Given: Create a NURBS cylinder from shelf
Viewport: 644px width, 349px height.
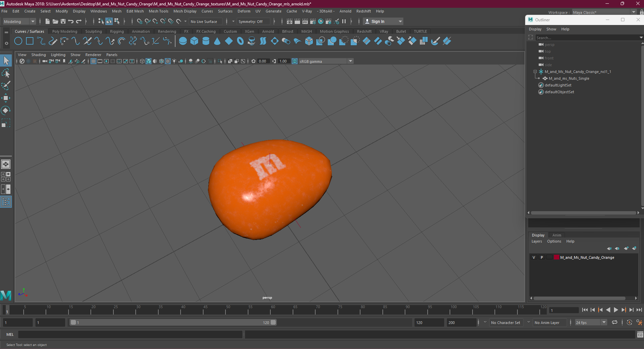Looking at the screenshot, I should tap(206, 41).
